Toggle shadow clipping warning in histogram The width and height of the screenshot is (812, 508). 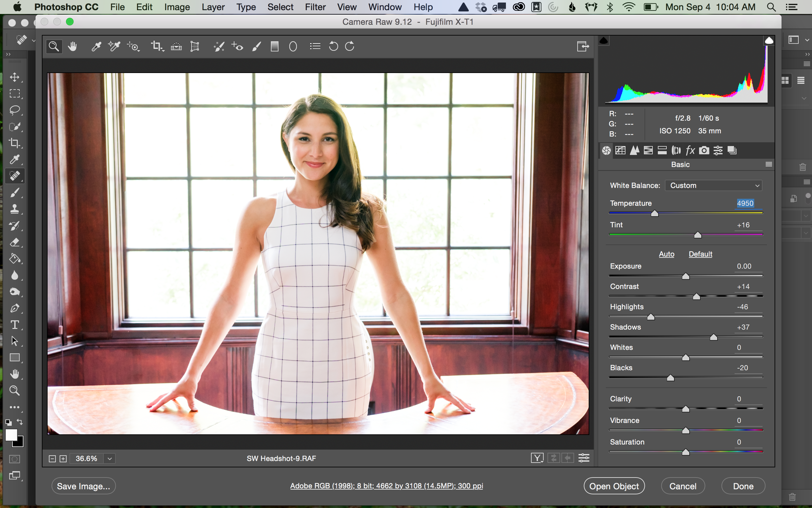(x=604, y=41)
